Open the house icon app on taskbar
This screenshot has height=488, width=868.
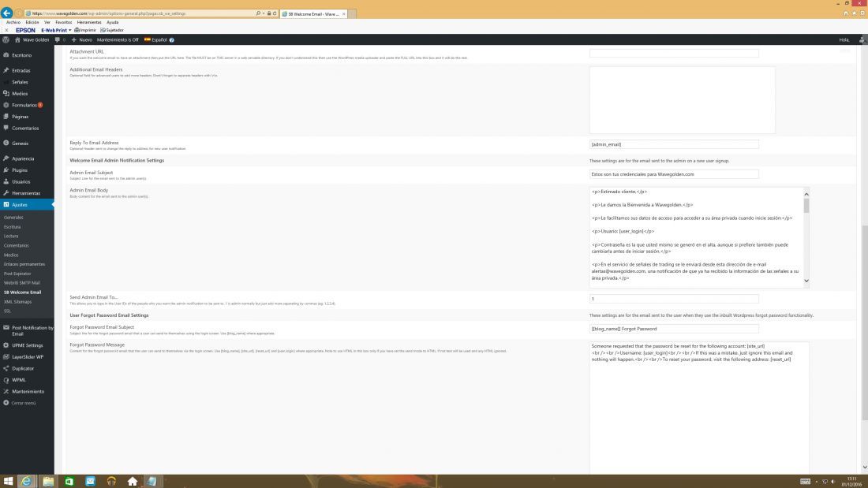[x=133, y=482]
